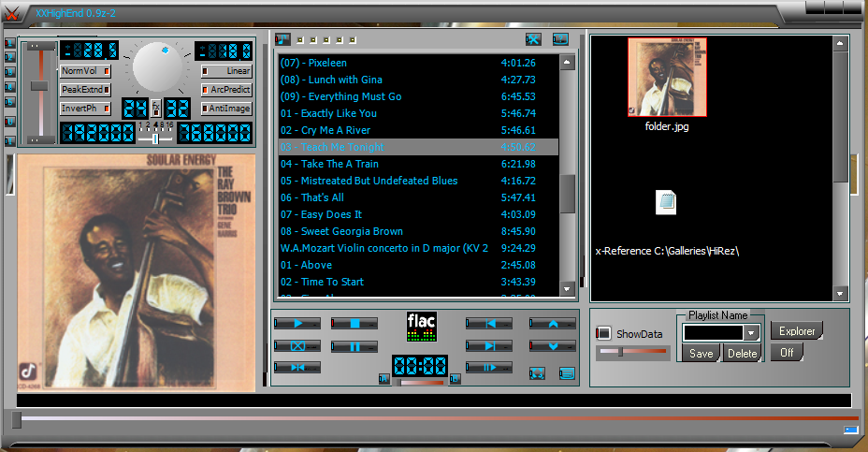Click playlist scrollbar up arrow
Viewport: 868px width, 452px height.
coord(567,62)
